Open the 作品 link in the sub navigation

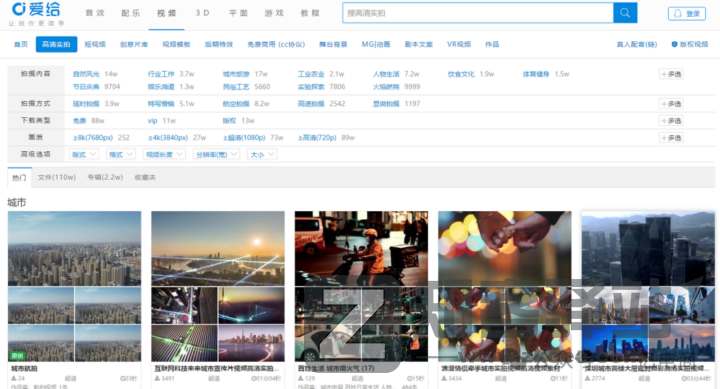click(492, 44)
